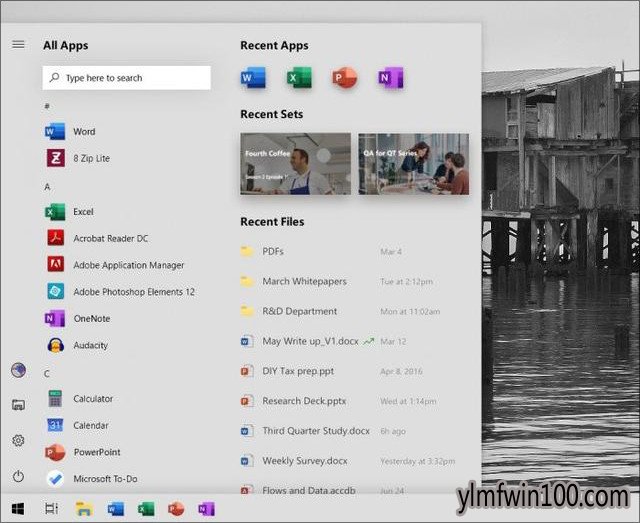Viewport: 640px width, 523px height.
Task: Open 8 Zip Lite app
Action: pos(78,158)
